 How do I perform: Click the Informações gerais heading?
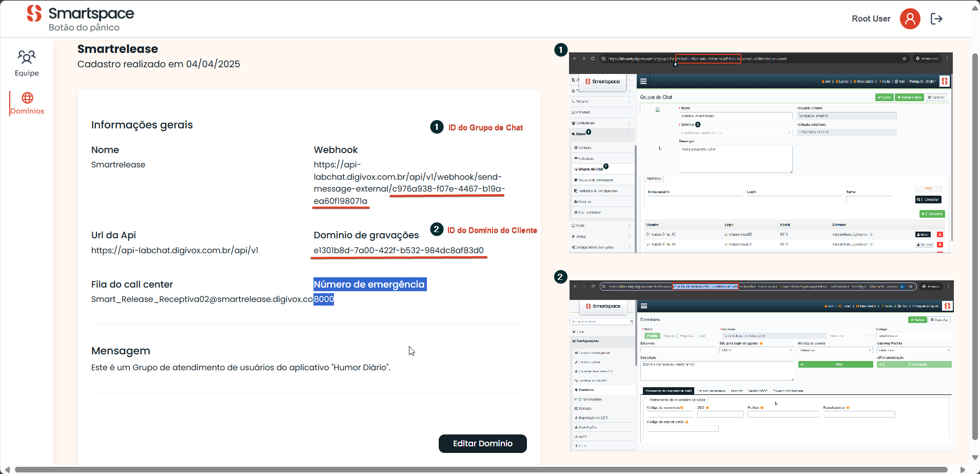[142, 125]
